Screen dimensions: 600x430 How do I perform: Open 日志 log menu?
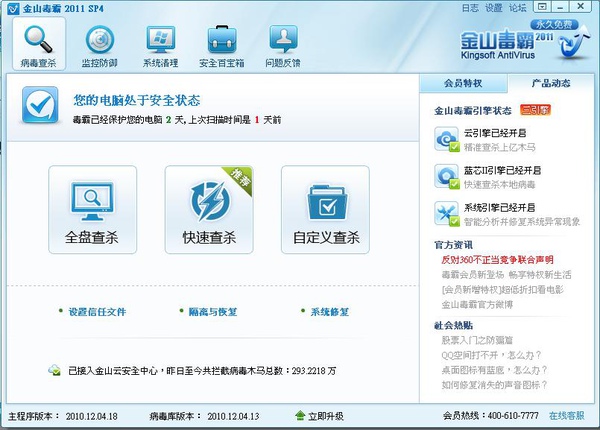click(470, 8)
